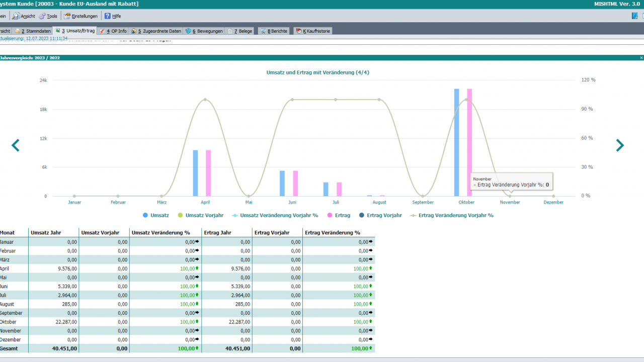The width and height of the screenshot is (644, 362).
Task: Advance to the next chart with right arrow
Action: point(620,145)
